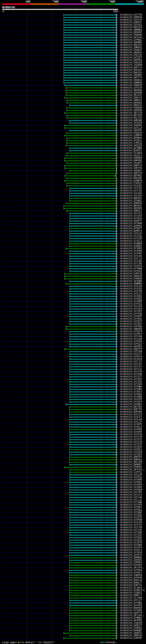146x644 pixels.
Task: Click the green alignment bar for UniRef100_C1BYQ0
Action: (x=90, y=638)
